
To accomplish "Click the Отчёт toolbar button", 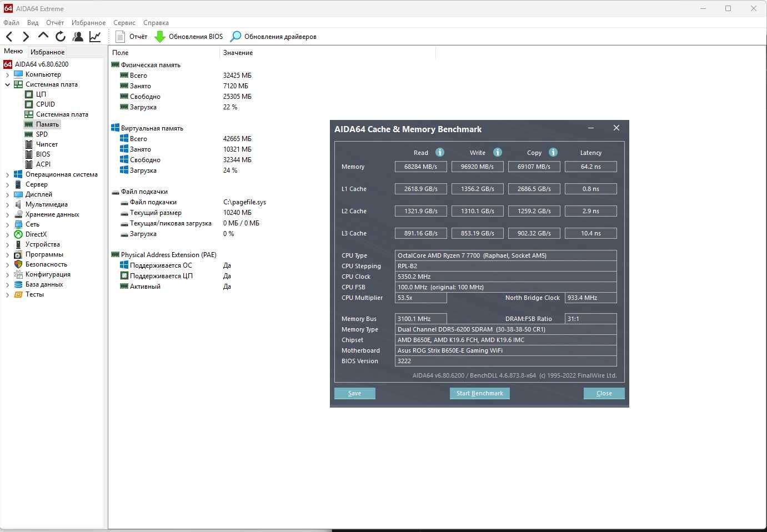I will pos(132,37).
